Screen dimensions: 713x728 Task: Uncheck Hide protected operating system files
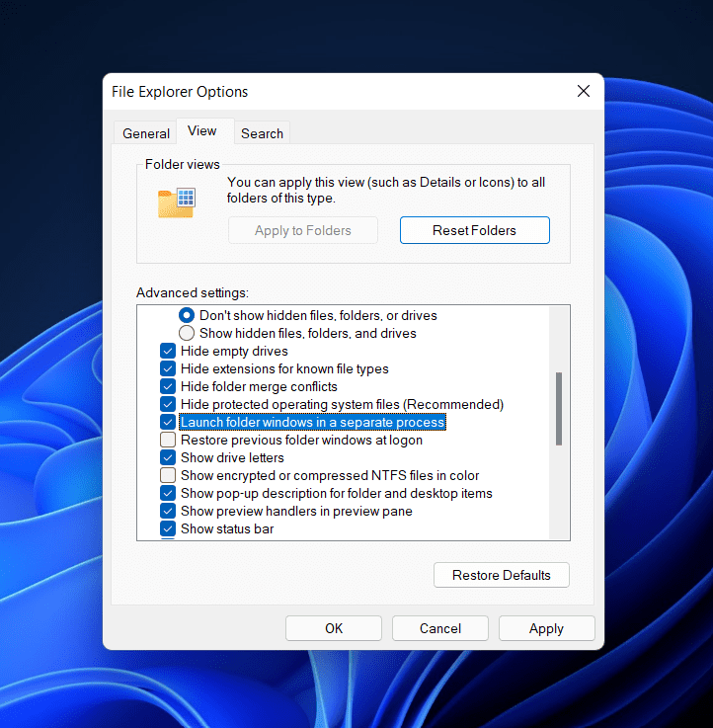168,404
